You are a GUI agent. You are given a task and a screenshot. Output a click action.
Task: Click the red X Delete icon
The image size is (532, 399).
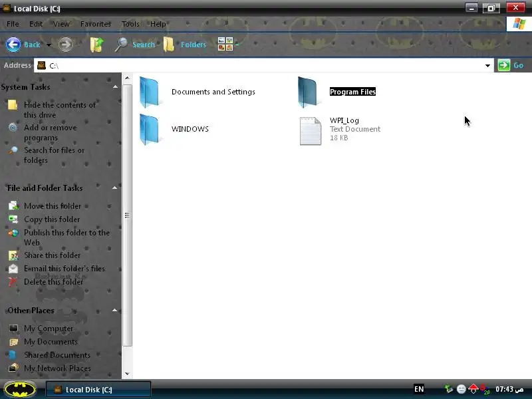pyautogui.click(x=13, y=281)
